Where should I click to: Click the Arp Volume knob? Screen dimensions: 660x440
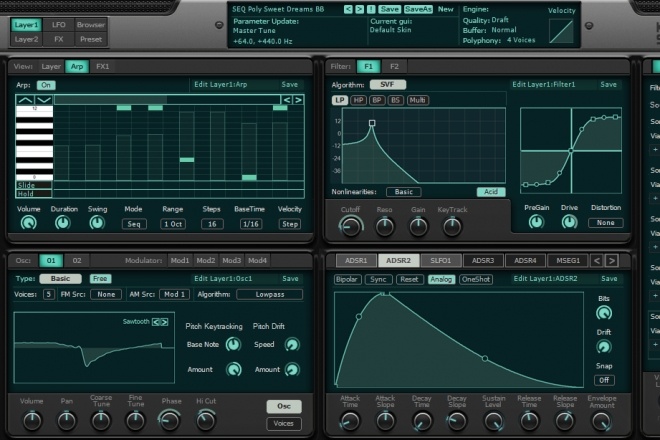coord(29,223)
